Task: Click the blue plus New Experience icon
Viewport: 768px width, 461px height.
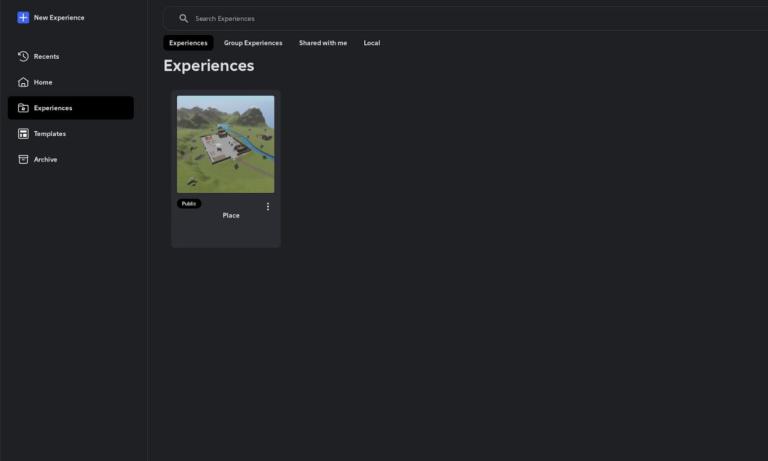Action: pos(23,18)
